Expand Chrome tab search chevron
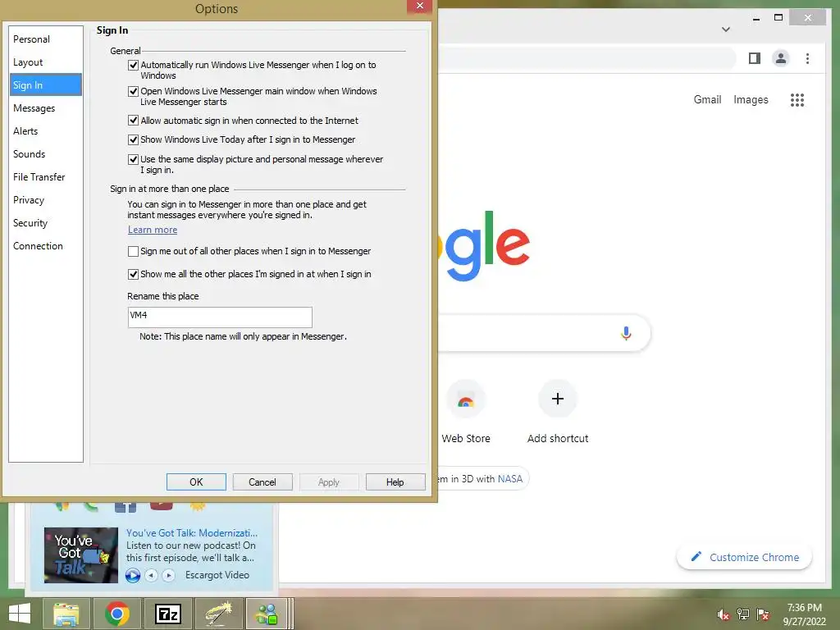This screenshot has width=840, height=630. (x=726, y=30)
